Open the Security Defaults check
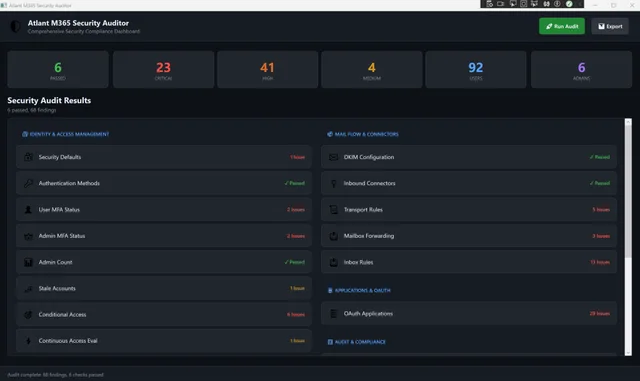The width and height of the screenshot is (640, 381). [164, 157]
